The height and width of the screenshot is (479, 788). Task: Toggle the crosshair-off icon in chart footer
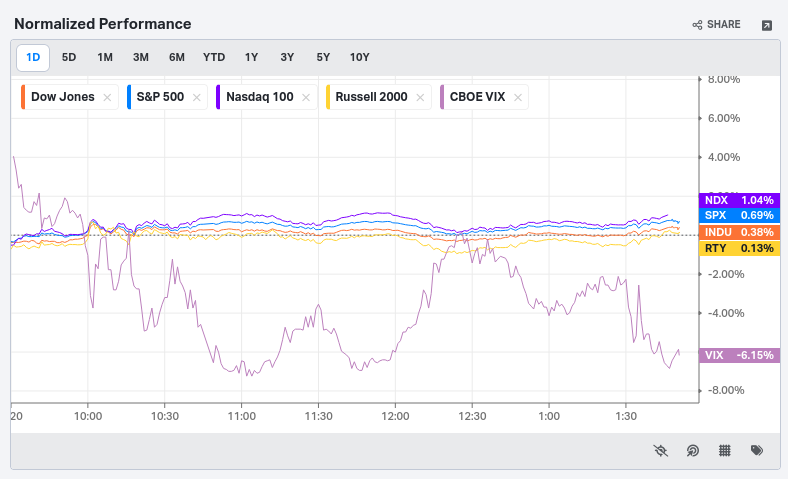click(660, 450)
